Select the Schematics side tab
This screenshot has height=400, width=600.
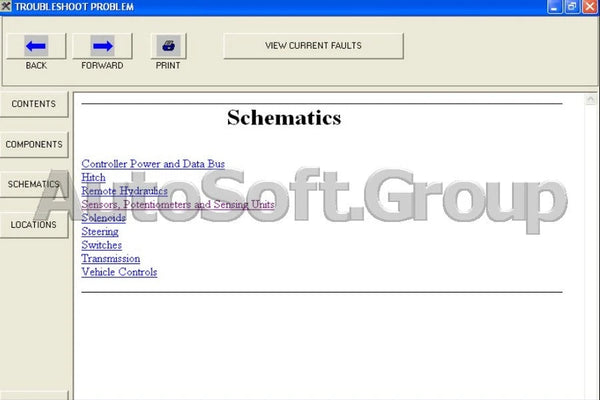click(34, 184)
